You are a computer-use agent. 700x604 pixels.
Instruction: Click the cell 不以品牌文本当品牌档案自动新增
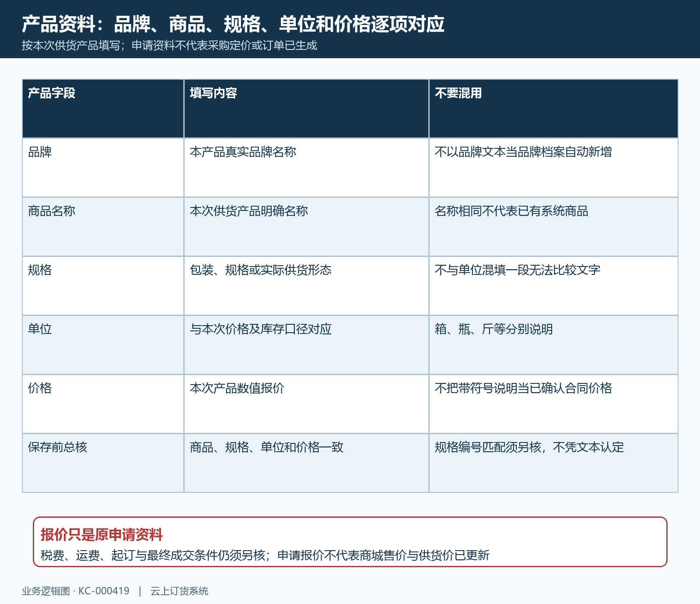(553, 168)
